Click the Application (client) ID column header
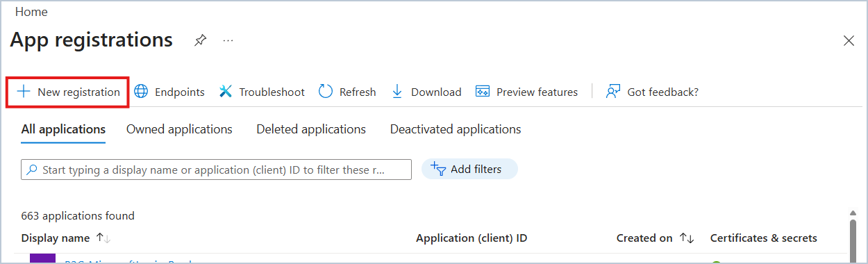 [x=471, y=238]
